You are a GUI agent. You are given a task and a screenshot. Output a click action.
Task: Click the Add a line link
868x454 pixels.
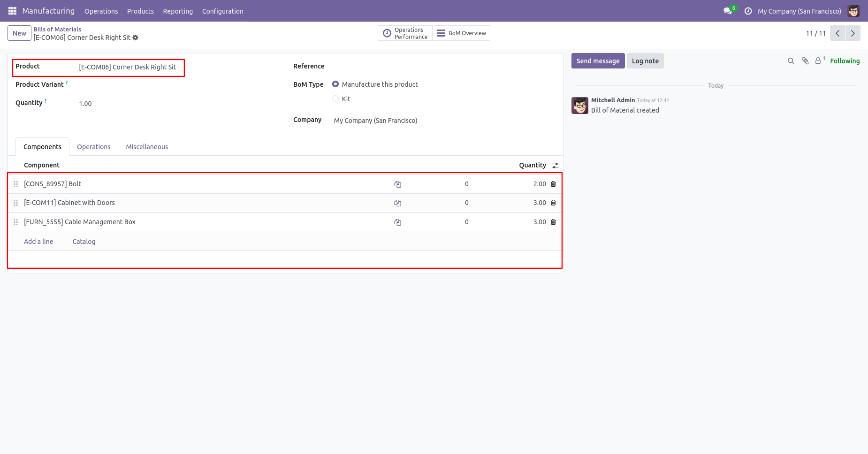[x=38, y=242]
